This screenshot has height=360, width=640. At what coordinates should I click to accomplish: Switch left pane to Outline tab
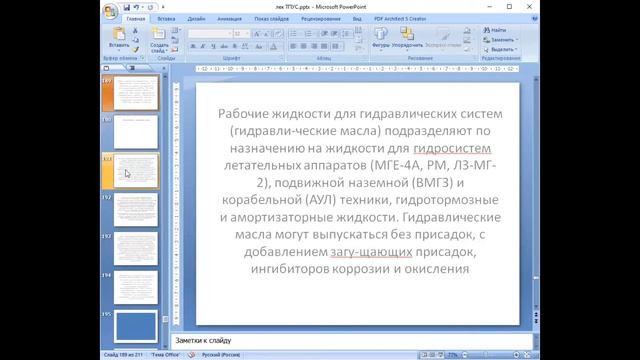coord(132,68)
